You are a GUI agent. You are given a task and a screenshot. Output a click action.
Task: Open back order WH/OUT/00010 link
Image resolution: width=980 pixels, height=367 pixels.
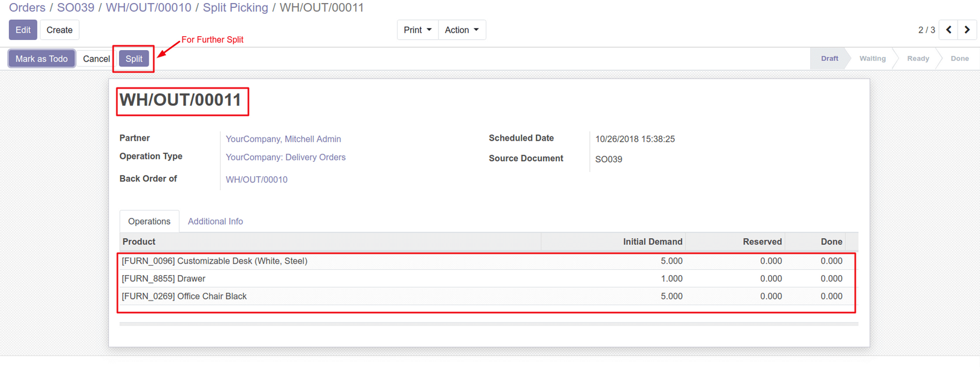tap(256, 180)
